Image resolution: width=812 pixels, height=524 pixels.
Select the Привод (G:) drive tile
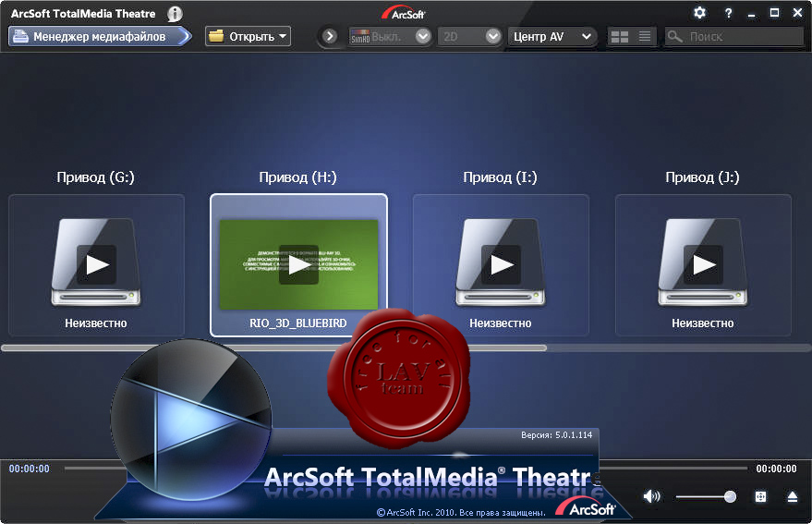[x=96, y=265]
